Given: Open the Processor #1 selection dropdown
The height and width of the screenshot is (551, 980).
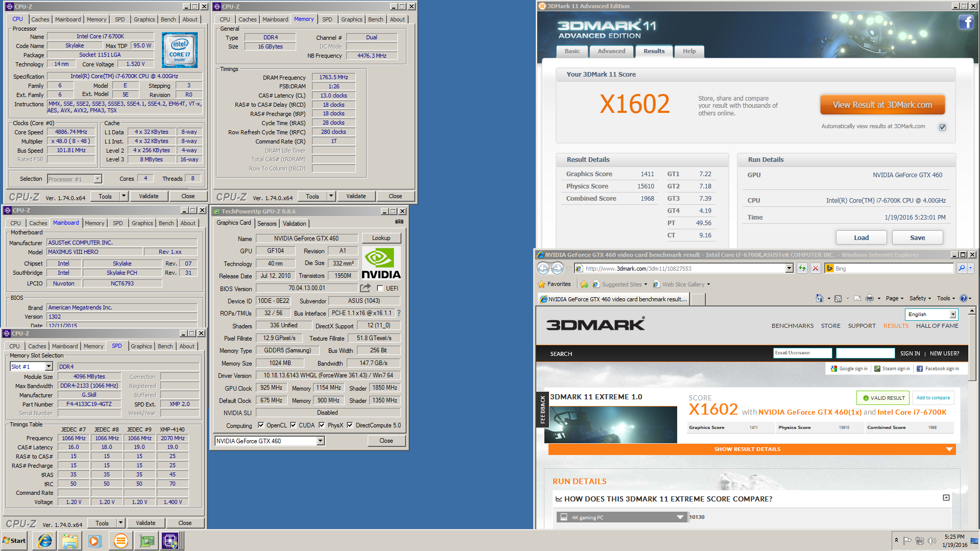Looking at the screenshot, I should [98, 179].
